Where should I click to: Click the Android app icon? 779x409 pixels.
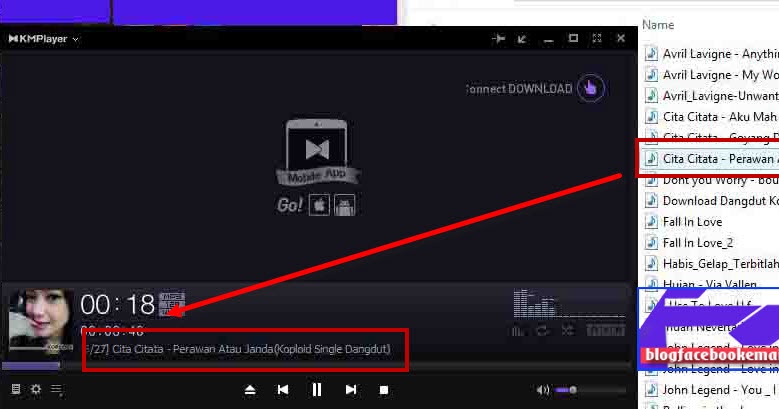(345, 205)
